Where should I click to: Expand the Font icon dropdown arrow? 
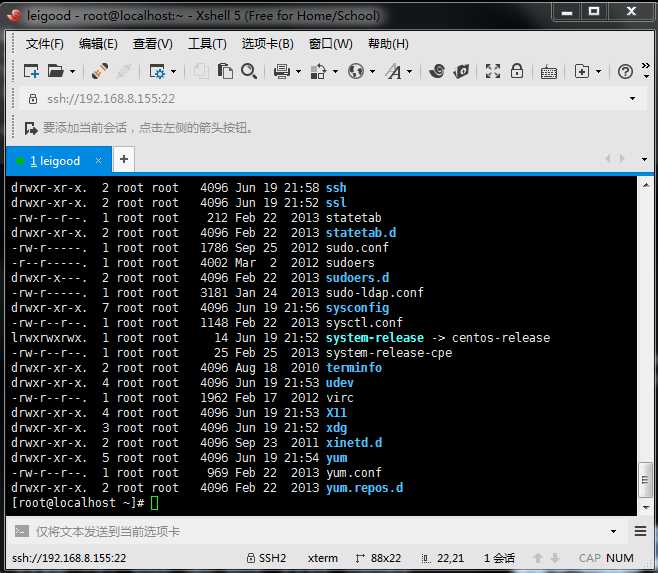point(410,72)
